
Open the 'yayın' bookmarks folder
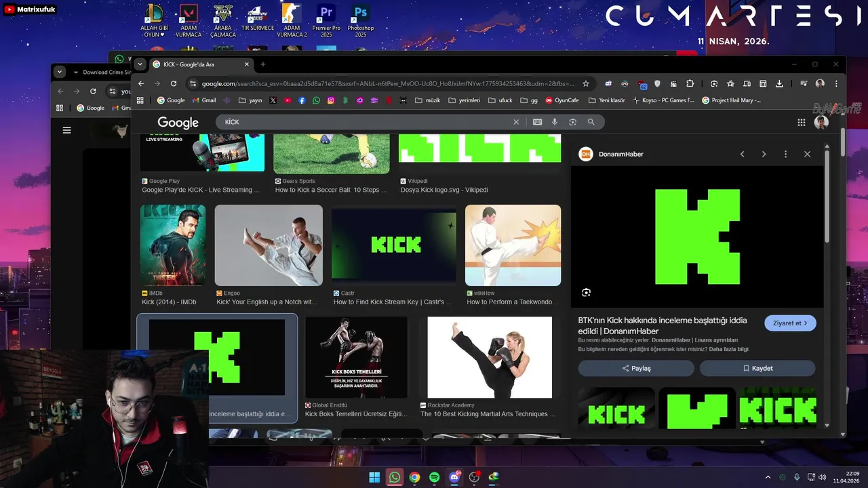pos(250,100)
